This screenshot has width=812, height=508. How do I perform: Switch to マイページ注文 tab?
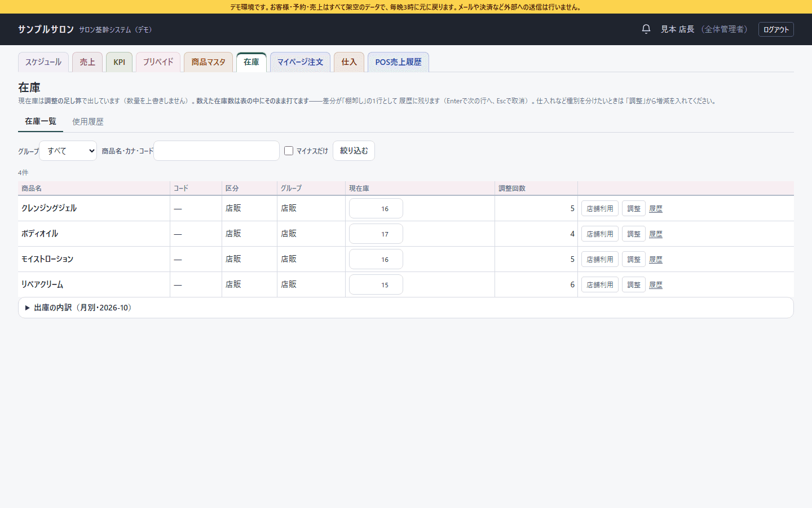pos(300,62)
